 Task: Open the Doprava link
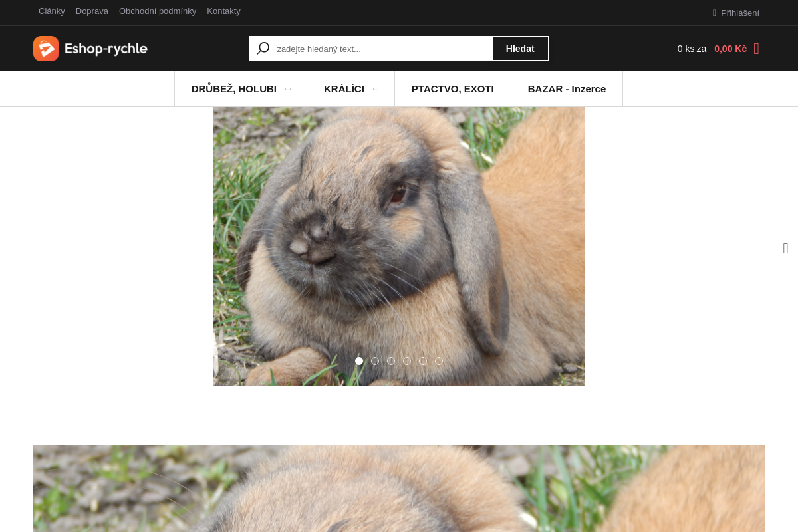(x=92, y=11)
